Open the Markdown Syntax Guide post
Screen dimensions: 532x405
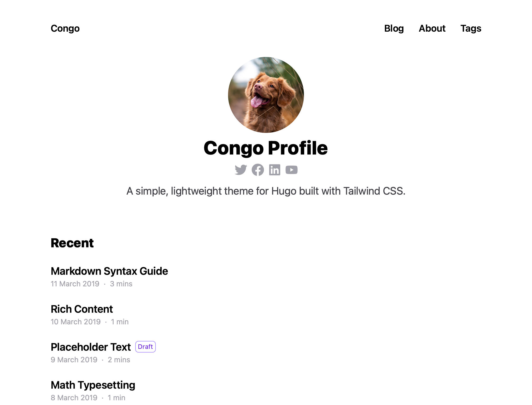109,271
